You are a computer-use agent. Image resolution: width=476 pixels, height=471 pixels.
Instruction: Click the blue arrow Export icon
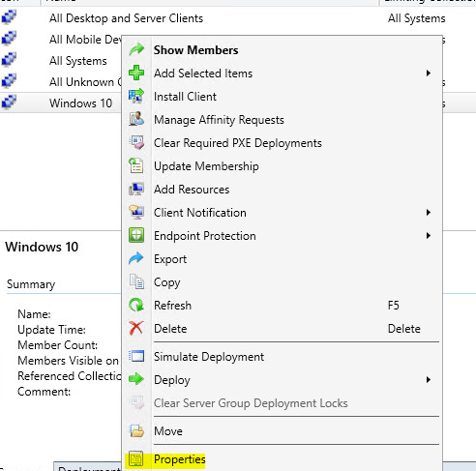click(136, 258)
